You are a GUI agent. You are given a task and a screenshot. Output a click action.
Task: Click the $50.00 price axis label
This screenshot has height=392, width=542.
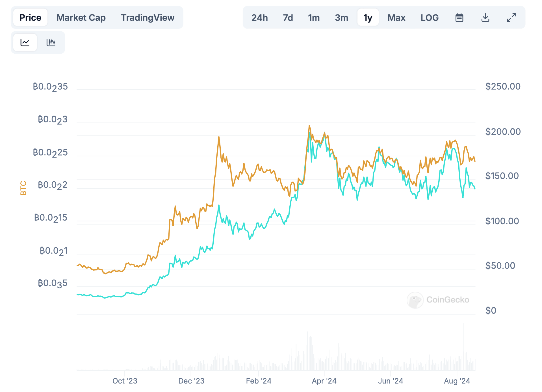[500, 265]
